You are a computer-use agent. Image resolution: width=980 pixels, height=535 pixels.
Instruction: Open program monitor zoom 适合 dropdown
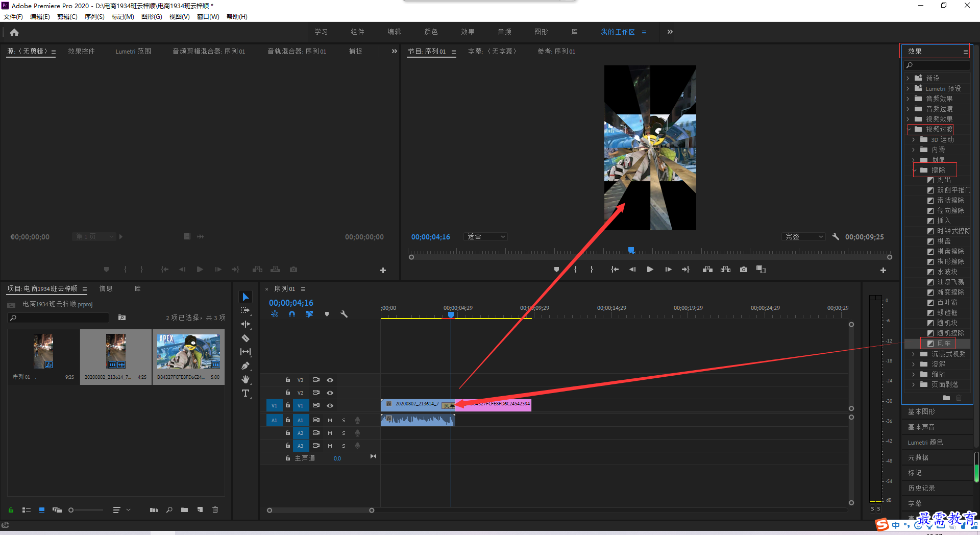click(x=486, y=237)
